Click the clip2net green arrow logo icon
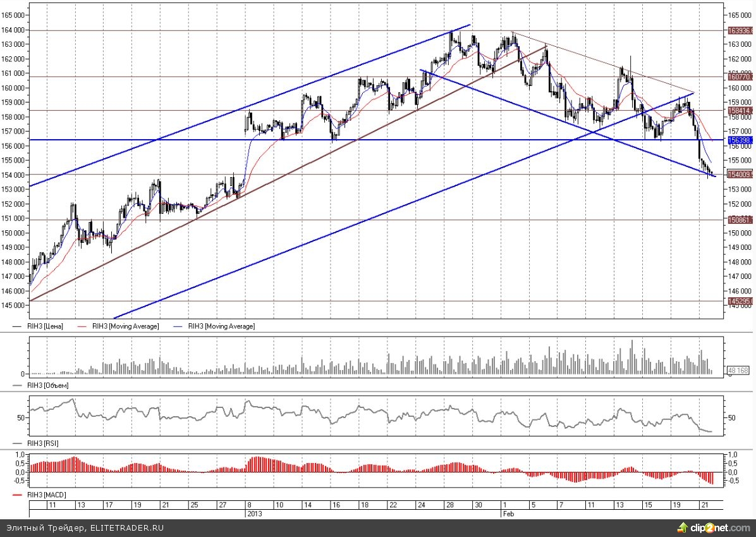Image resolution: width=756 pixels, height=537 pixels. click(x=681, y=527)
